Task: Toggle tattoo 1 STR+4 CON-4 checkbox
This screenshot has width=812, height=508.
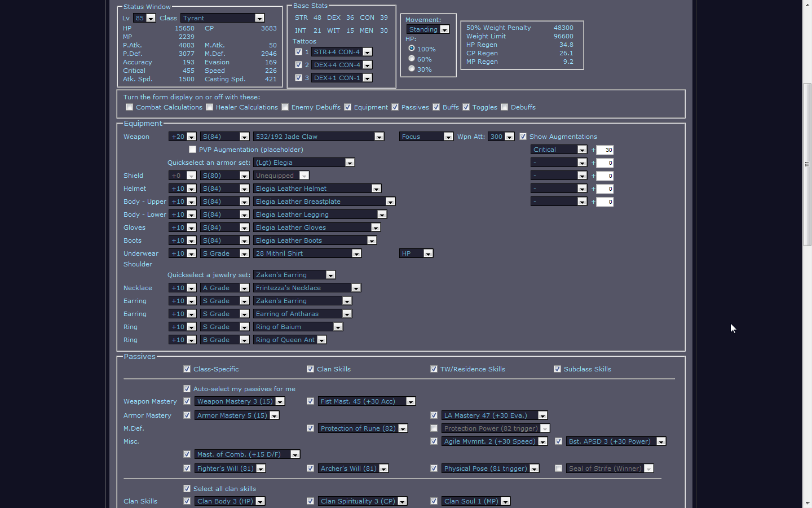Action: point(299,52)
